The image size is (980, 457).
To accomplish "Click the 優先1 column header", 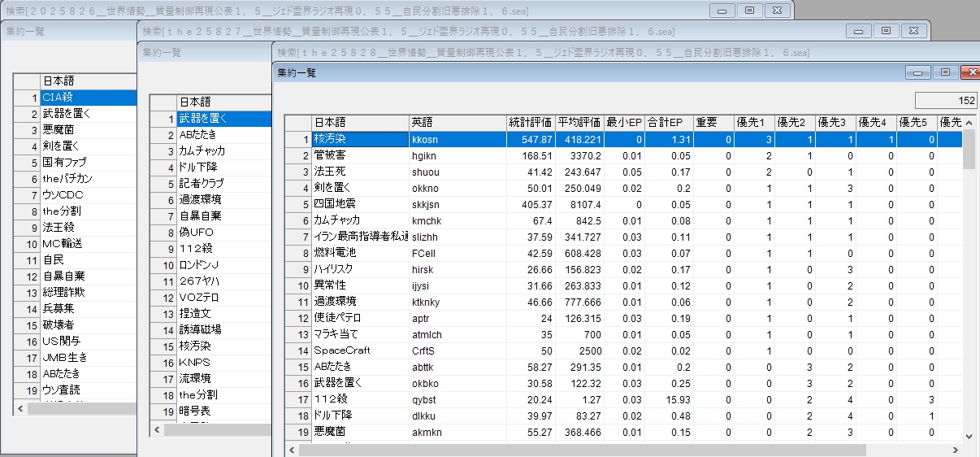I will click(x=753, y=123).
